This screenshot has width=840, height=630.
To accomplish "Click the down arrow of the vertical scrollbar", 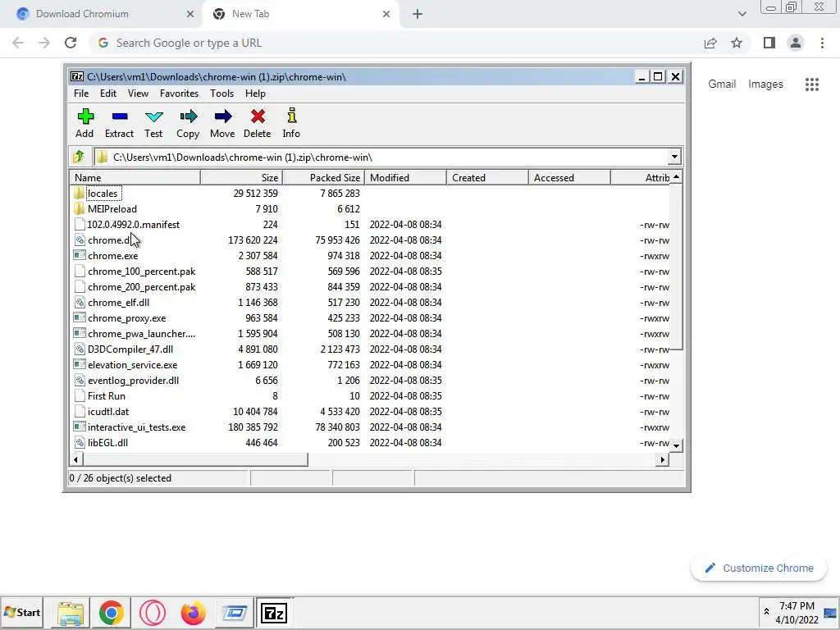I will point(676,445).
